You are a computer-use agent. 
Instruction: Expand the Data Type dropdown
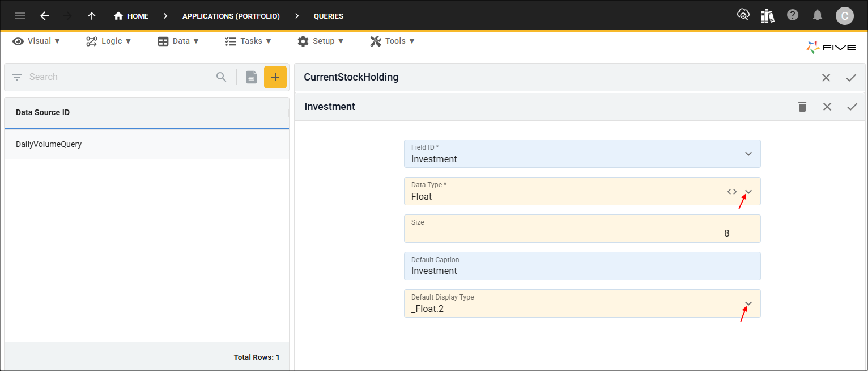click(x=748, y=192)
